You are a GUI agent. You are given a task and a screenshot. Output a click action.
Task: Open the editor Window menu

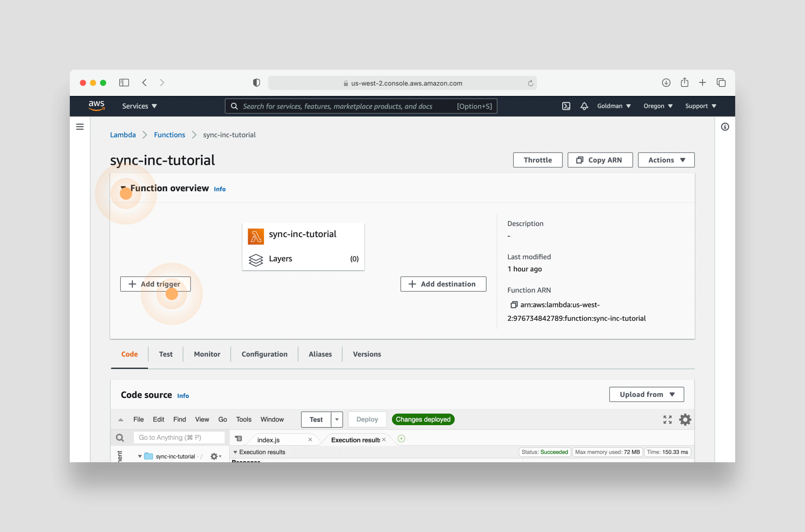pos(272,419)
